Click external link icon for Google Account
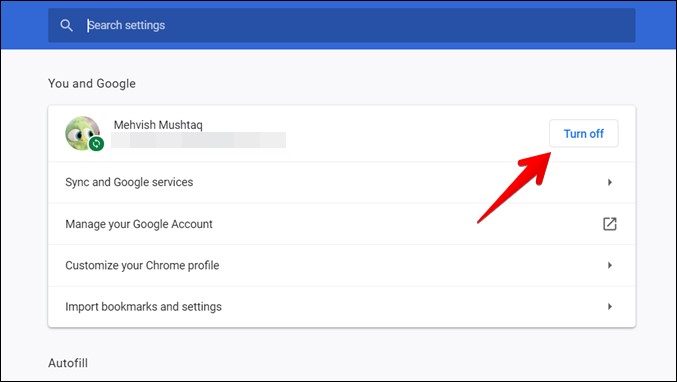This screenshot has width=677, height=382. coord(610,224)
